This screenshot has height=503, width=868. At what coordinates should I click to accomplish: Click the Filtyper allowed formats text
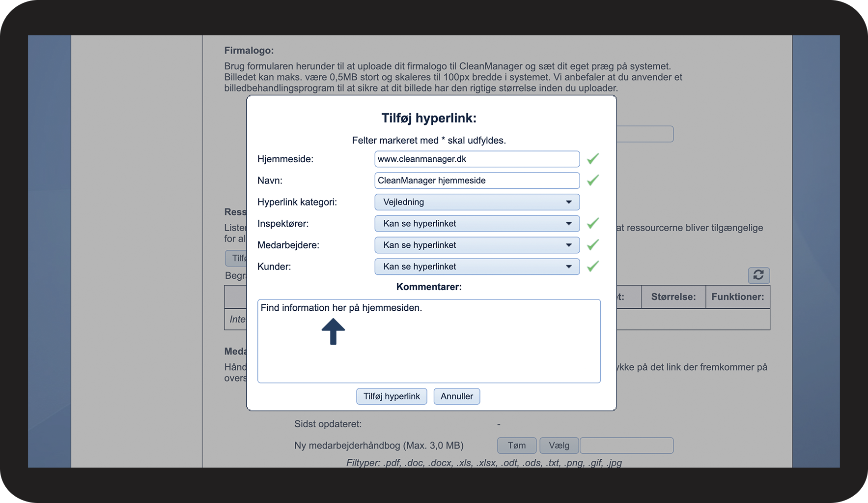point(484,463)
